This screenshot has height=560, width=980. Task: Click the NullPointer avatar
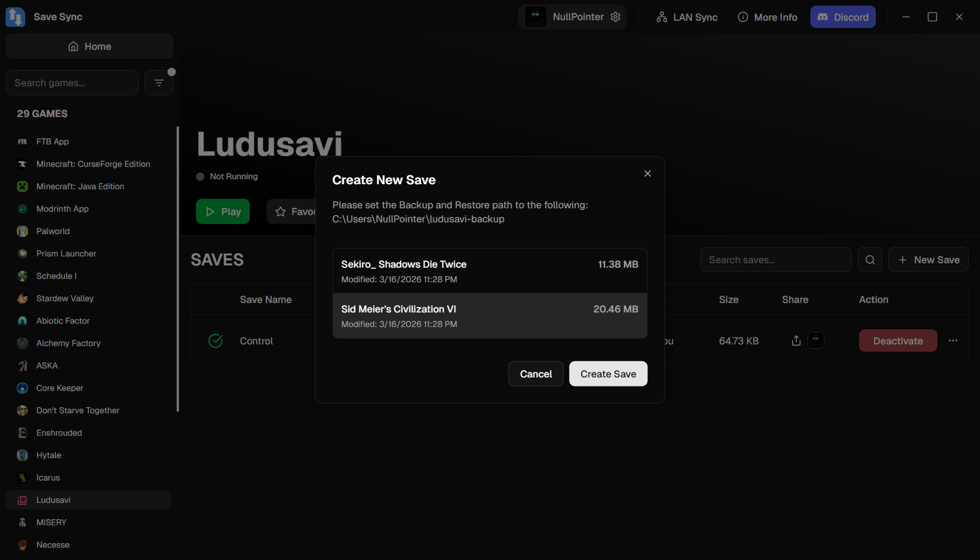536,17
